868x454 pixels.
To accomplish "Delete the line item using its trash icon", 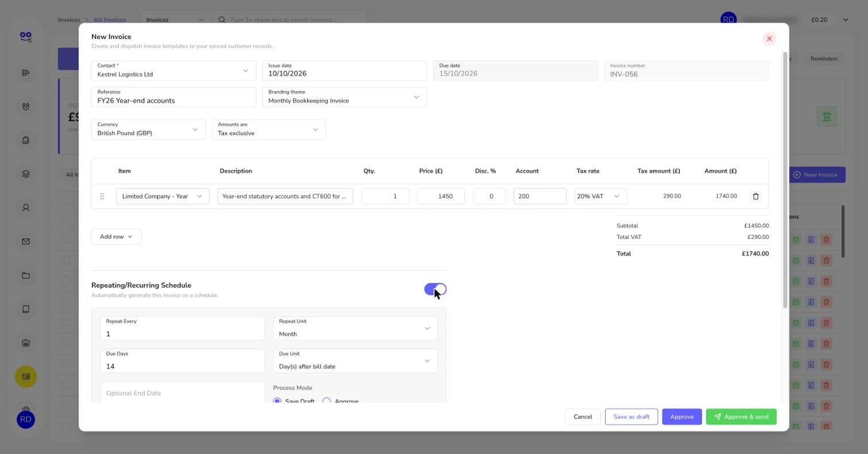I will [x=755, y=196].
